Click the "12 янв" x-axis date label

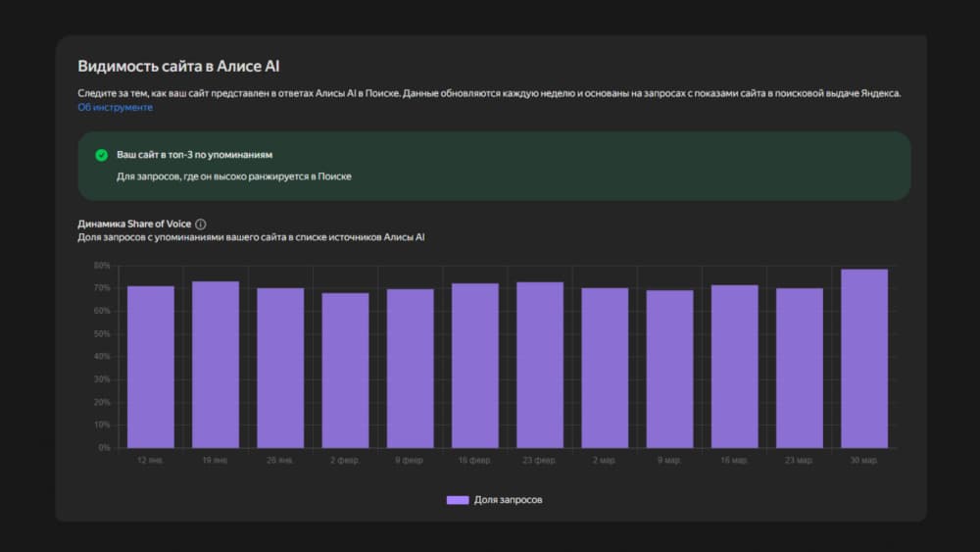pos(150,460)
